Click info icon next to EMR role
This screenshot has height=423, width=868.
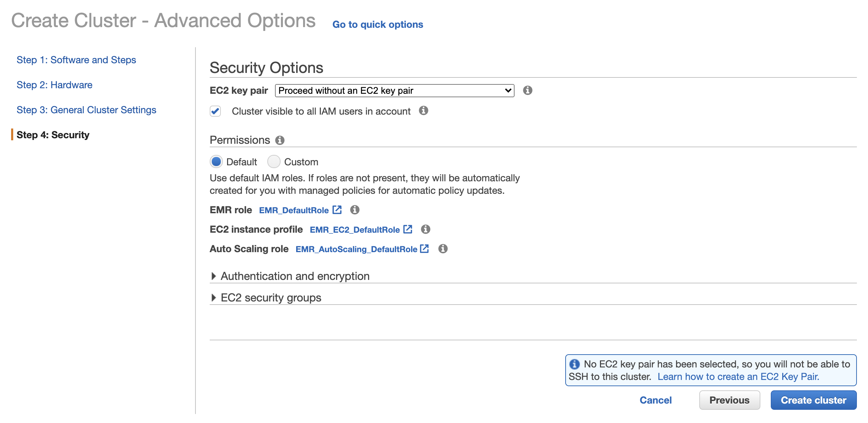[x=354, y=210]
